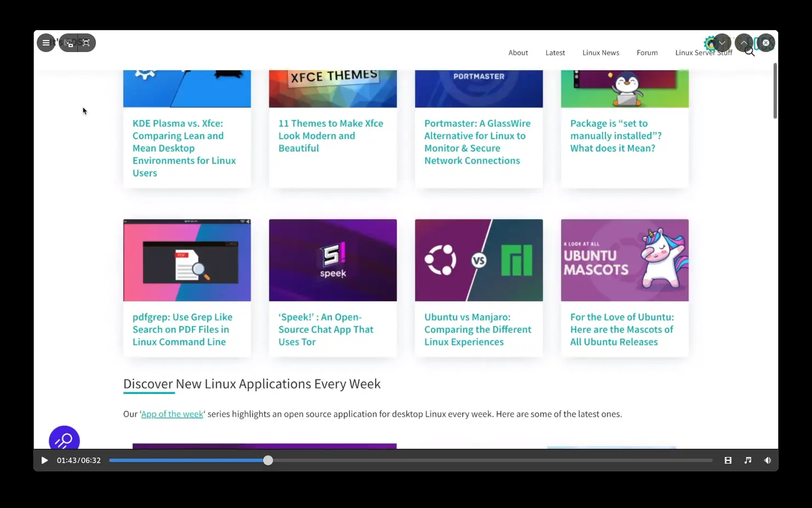Click the seek bar progress handle
812x508 pixels.
[268, 460]
